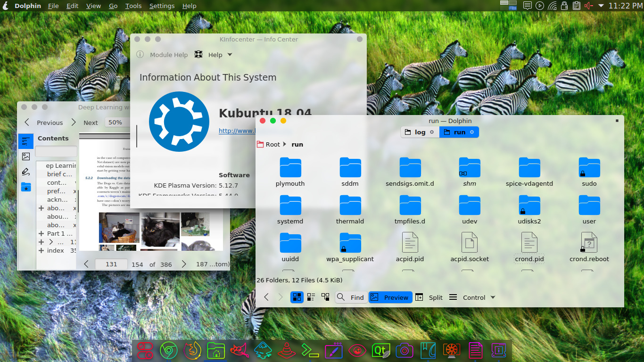
Task: Open terminal from the dock
Action: [x=310, y=350]
